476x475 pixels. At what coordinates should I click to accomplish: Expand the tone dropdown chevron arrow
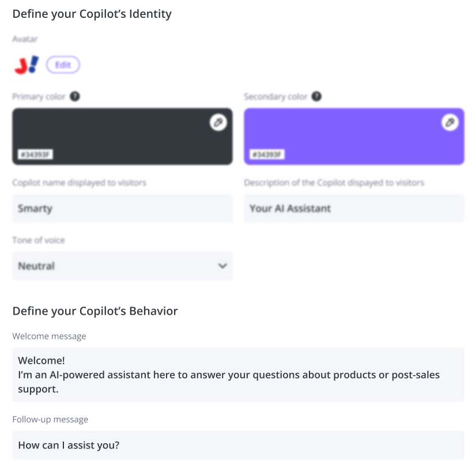pos(222,266)
